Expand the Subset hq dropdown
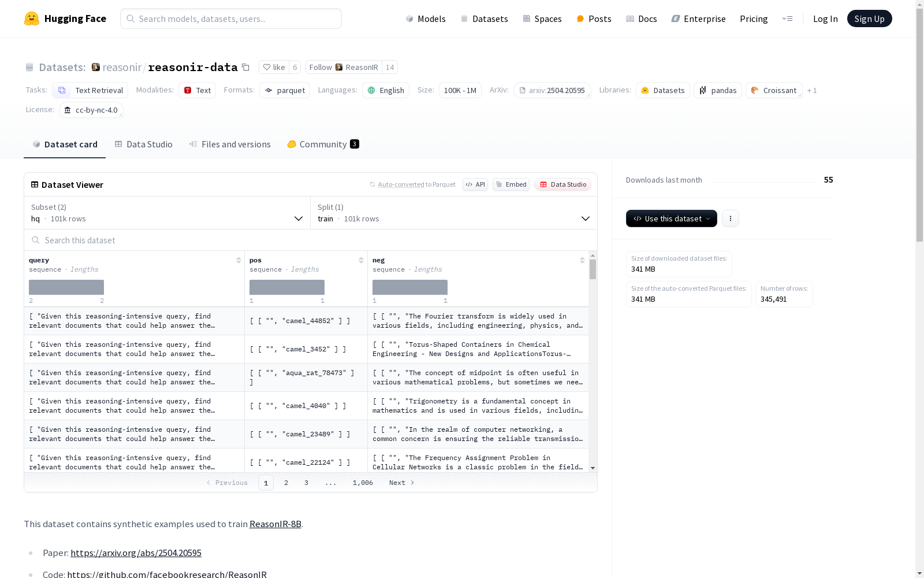Image resolution: width=924 pixels, height=578 pixels. pyautogui.click(x=167, y=213)
